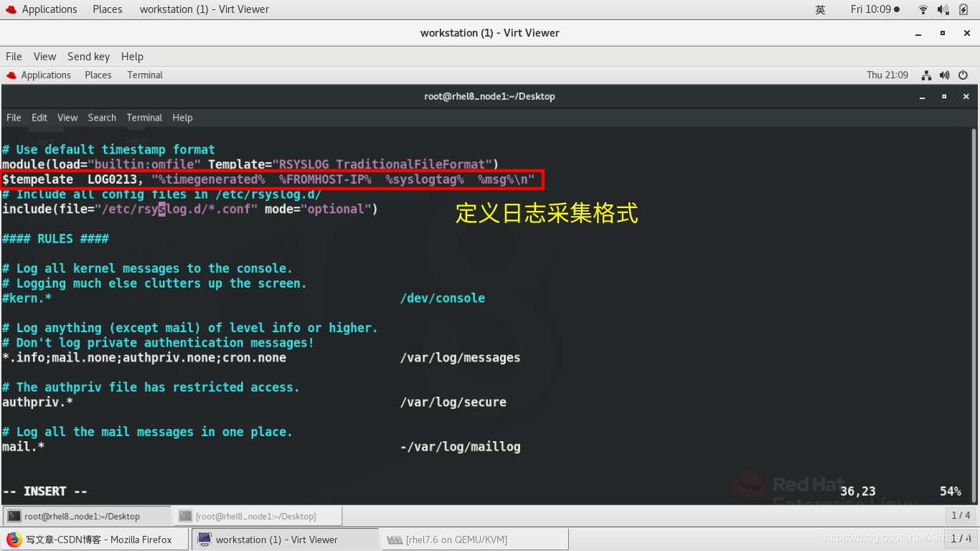Open the Send key menu in Virt Viewer
Viewport: 980px width, 551px height.
coord(88,56)
